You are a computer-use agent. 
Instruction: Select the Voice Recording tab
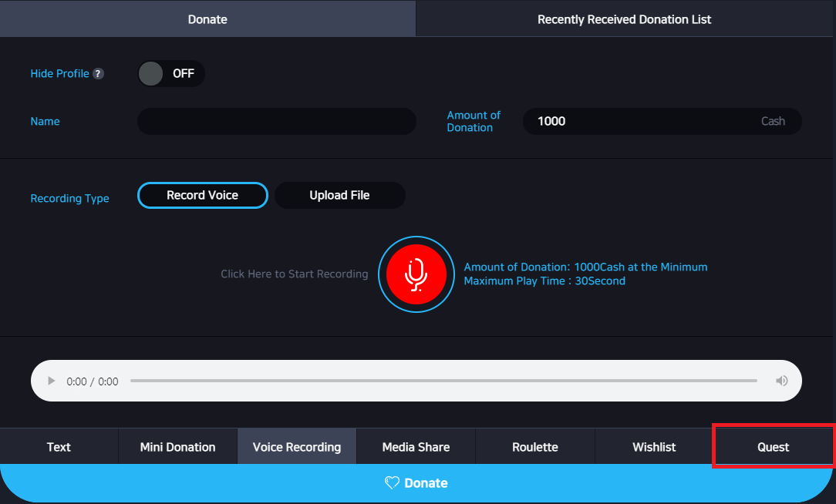coord(296,446)
